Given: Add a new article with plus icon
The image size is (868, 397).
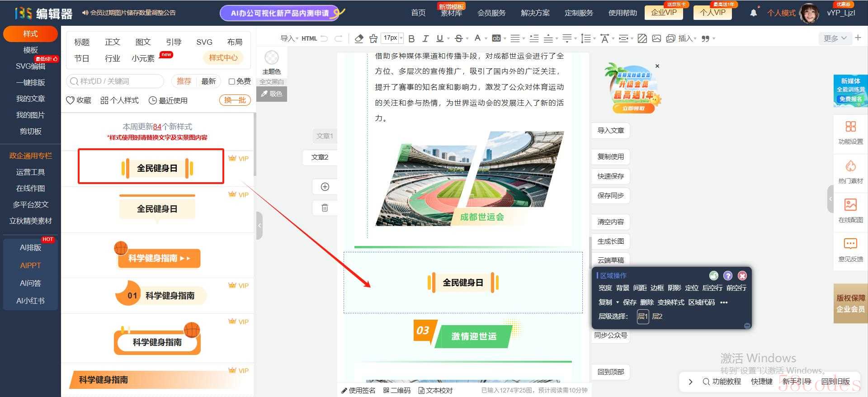Looking at the screenshot, I should (x=325, y=187).
